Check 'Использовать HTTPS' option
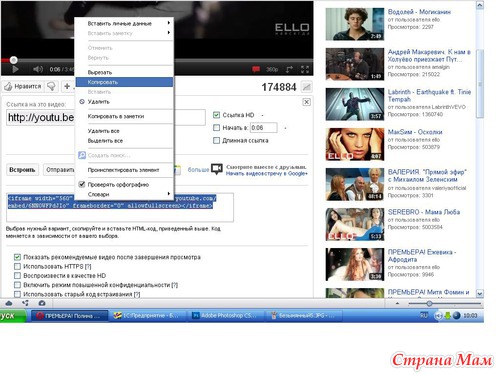500x375 pixels. pyautogui.click(x=17, y=266)
